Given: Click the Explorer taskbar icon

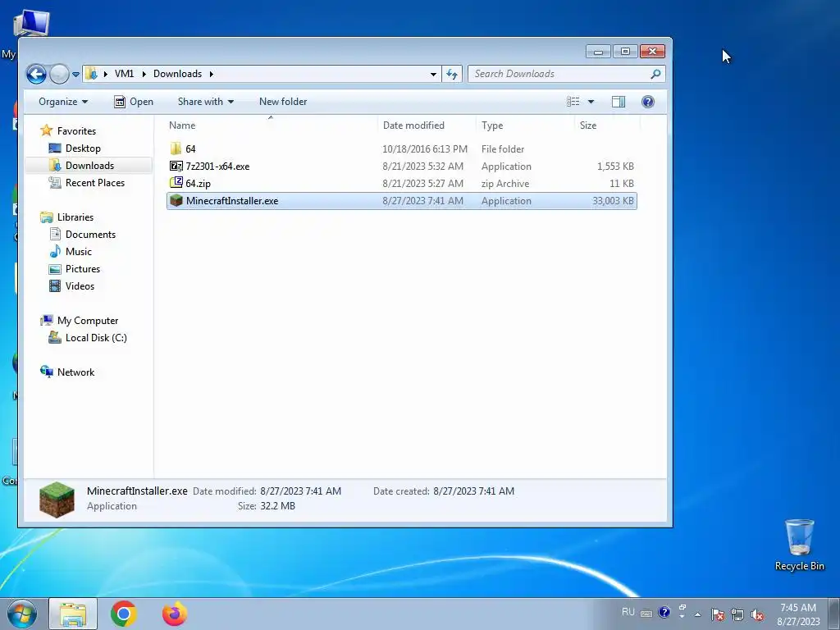Looking at the screenshot, I should click(x=73, y=614).
